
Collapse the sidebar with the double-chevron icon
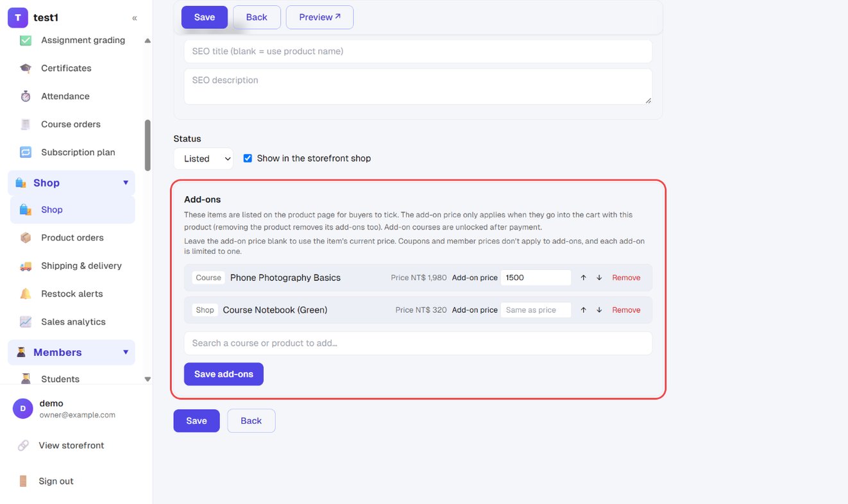135,18
